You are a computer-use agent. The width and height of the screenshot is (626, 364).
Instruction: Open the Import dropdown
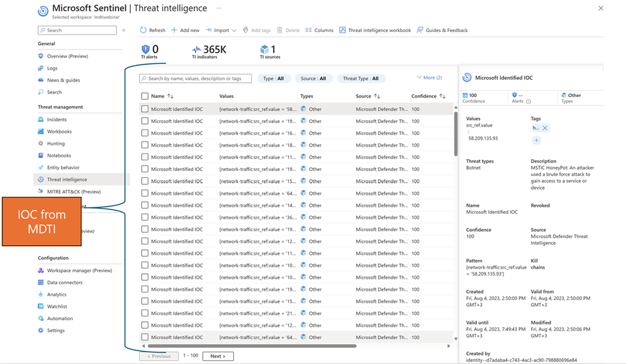coord(221,30)
